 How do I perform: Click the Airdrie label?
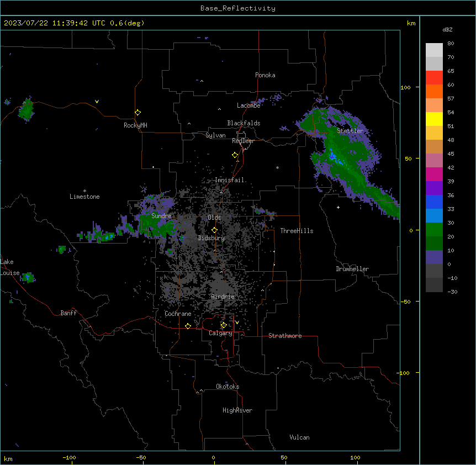(223, 297)
